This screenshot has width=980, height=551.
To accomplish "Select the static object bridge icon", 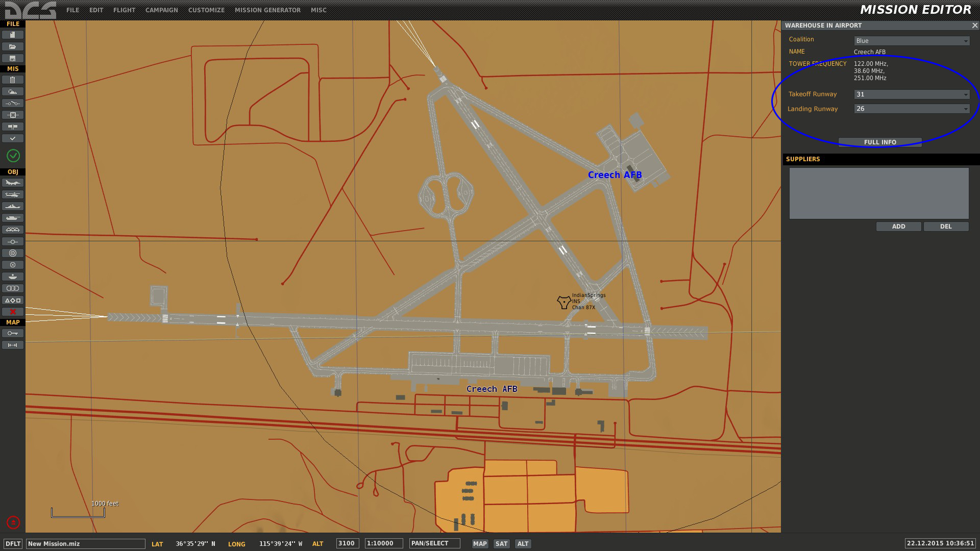I will (x=13, y=230).
